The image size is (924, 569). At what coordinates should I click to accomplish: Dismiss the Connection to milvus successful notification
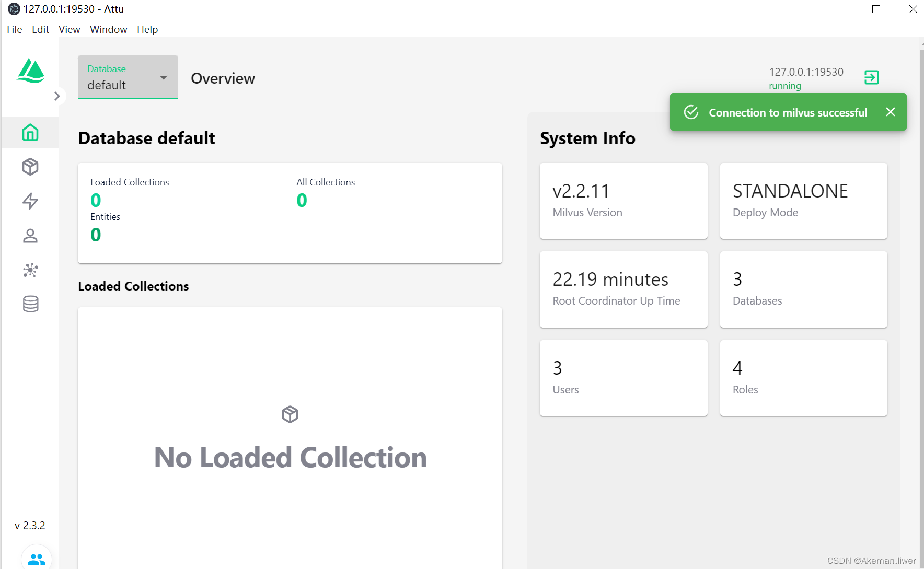point(891,112)
